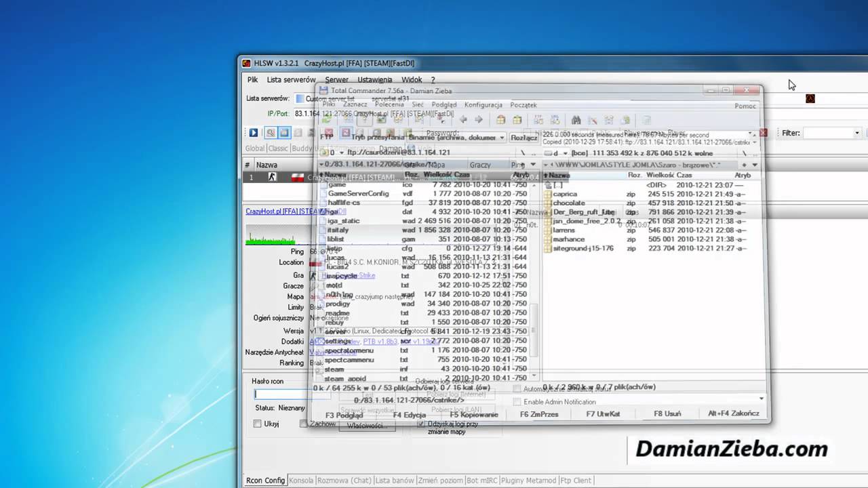This screenshot has width=868, height=488.
Task: Click the blue play icon in HLSW toolbar
Action: tap(254, 133)
